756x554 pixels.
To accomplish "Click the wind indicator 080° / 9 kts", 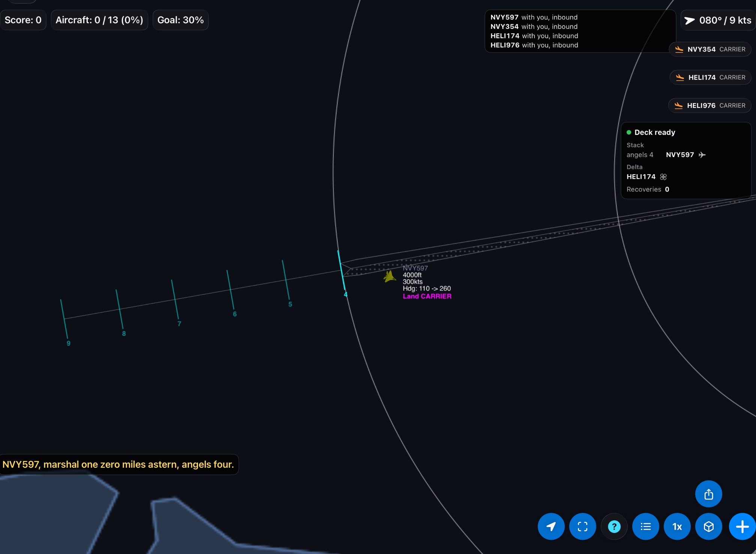I will click(718, 20).
